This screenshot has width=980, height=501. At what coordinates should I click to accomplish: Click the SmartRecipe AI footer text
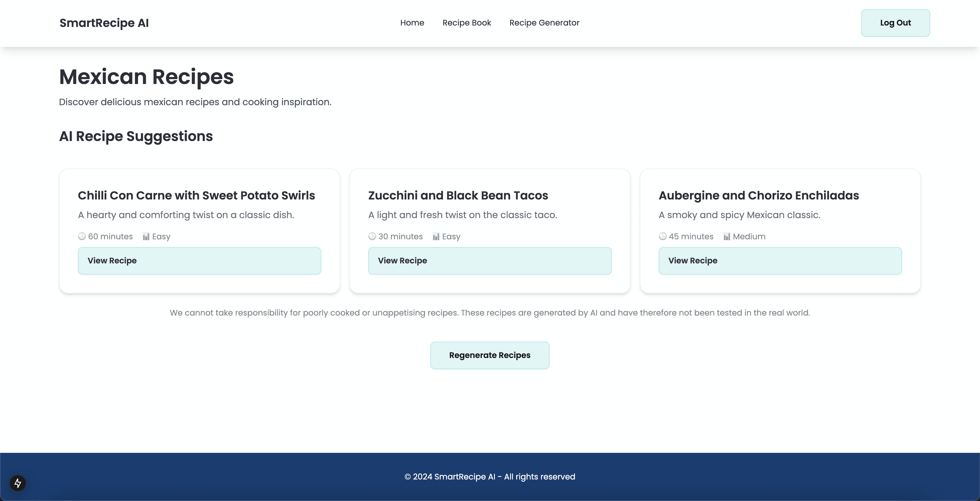[x=489, y=477]
